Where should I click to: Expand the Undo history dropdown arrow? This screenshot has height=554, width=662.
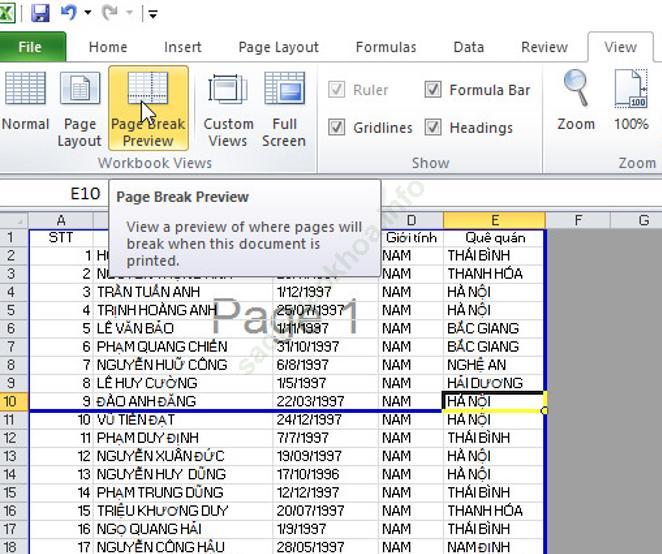pyautogui.click(x=88, y=13)
